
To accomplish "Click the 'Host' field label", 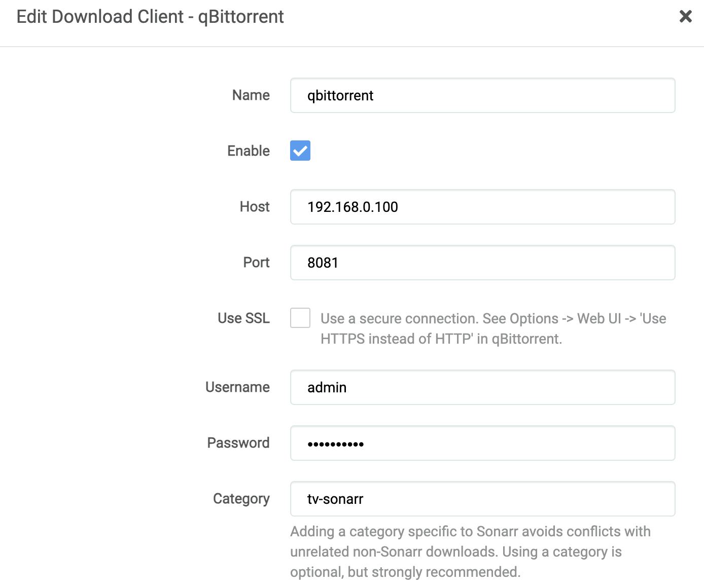I will coord(255,207).
